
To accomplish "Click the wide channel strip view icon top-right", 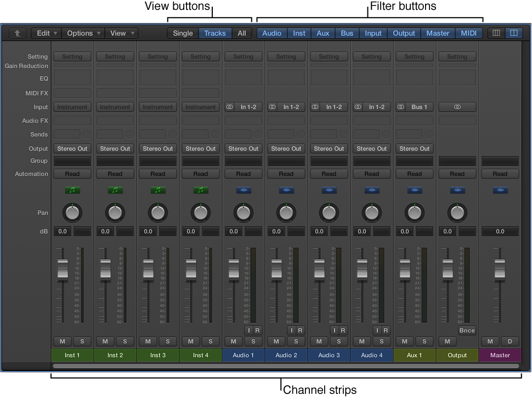I will pos(513,33).
